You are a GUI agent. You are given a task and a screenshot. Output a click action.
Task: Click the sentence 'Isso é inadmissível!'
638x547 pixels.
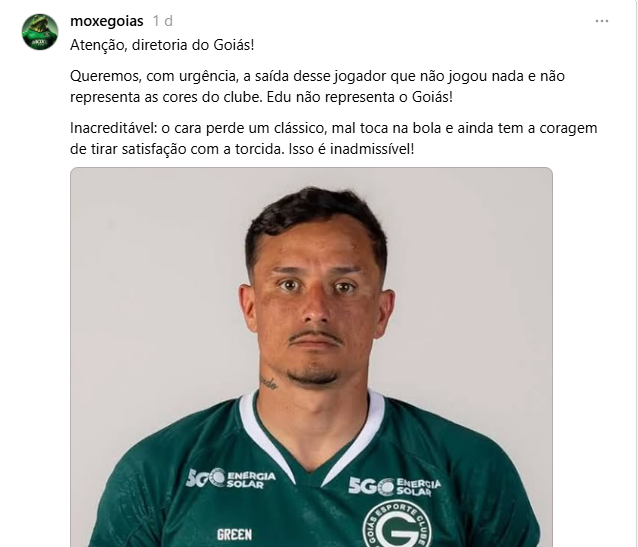[351, 149]
